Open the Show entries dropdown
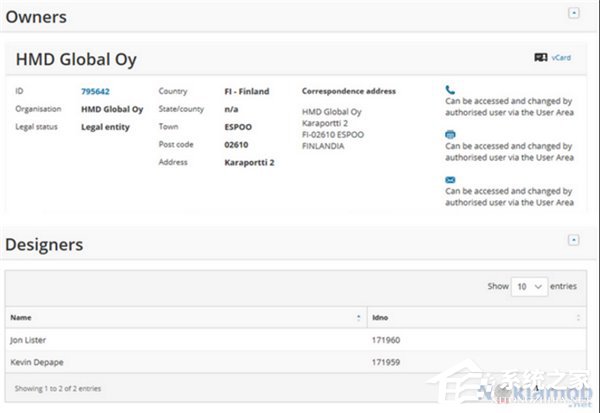 pyautogui.click(x=529, y=287)
